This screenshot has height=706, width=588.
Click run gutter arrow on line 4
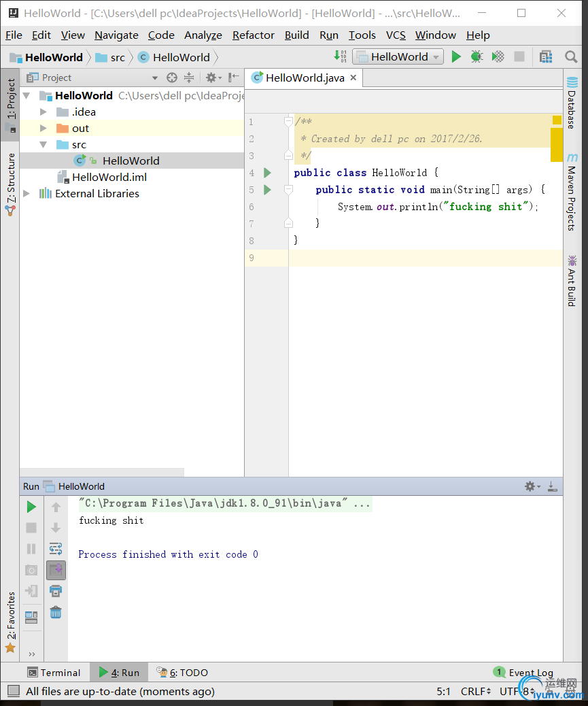click(x=268, y=173)
